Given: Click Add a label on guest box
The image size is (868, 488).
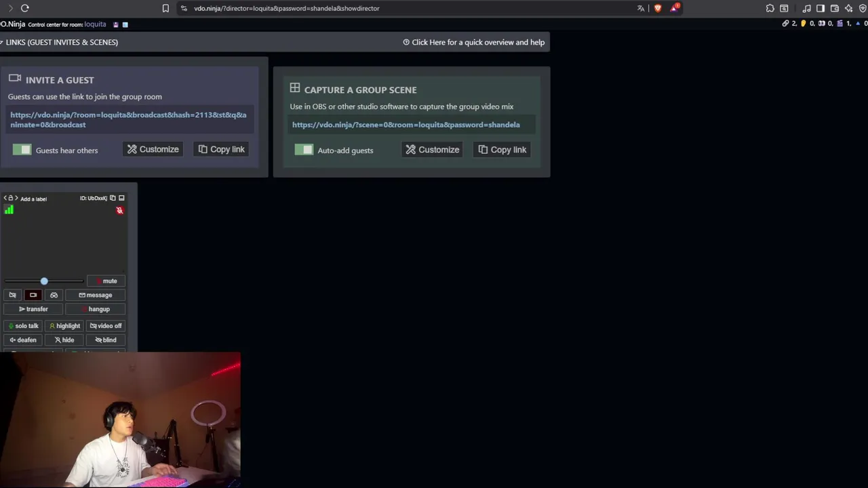Looking at the screenshot, I should (33, 199).
